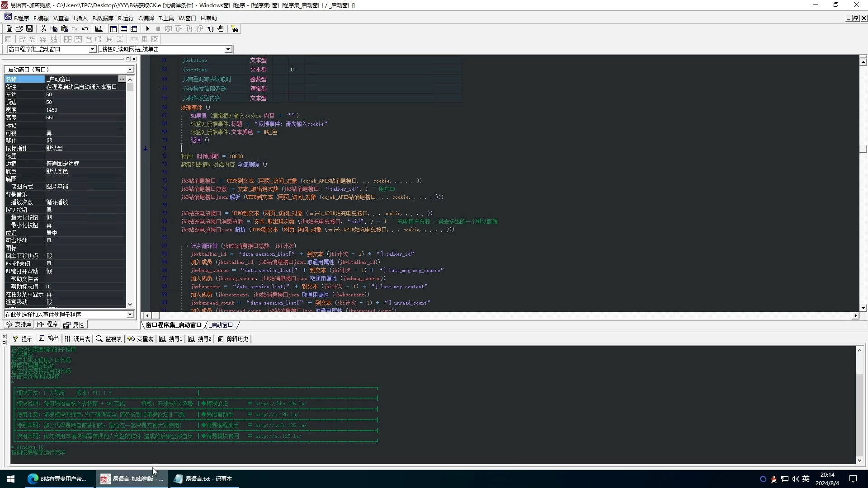Switch to the _启动窗口 editor tab
This screenshot has width=868, height=488.
click(222, 325)
